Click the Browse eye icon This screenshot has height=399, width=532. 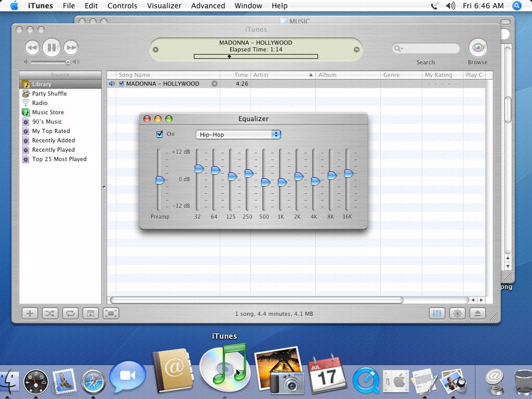(x=477, y=48)
